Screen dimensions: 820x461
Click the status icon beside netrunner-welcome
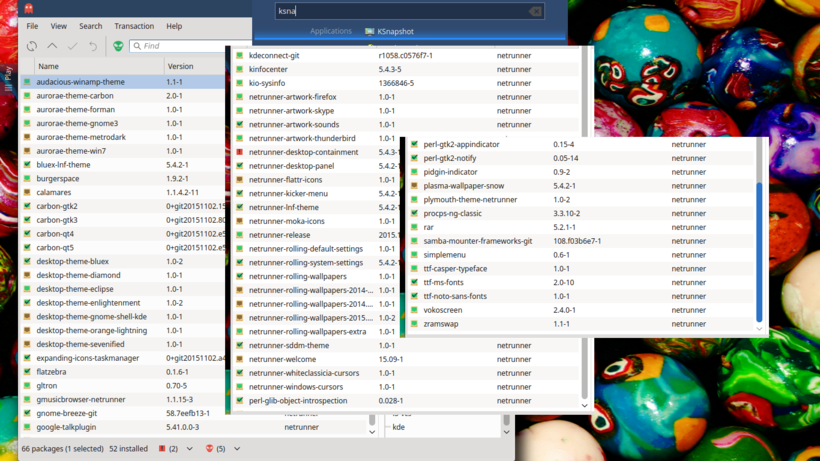click(240, 359)
